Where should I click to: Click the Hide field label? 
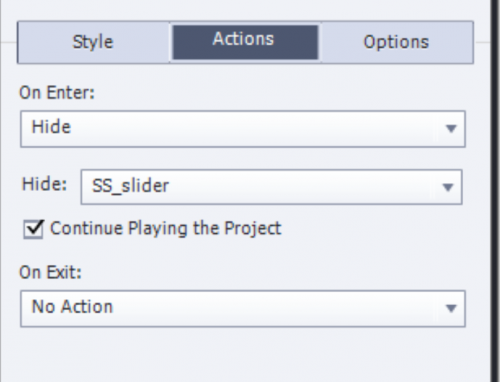coord(44,184)
